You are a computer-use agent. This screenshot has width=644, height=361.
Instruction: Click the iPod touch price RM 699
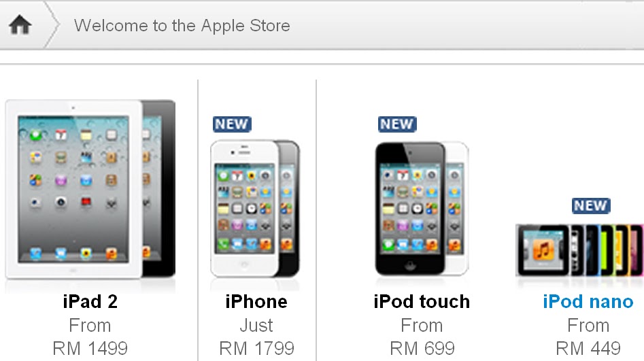pos(422,348)
